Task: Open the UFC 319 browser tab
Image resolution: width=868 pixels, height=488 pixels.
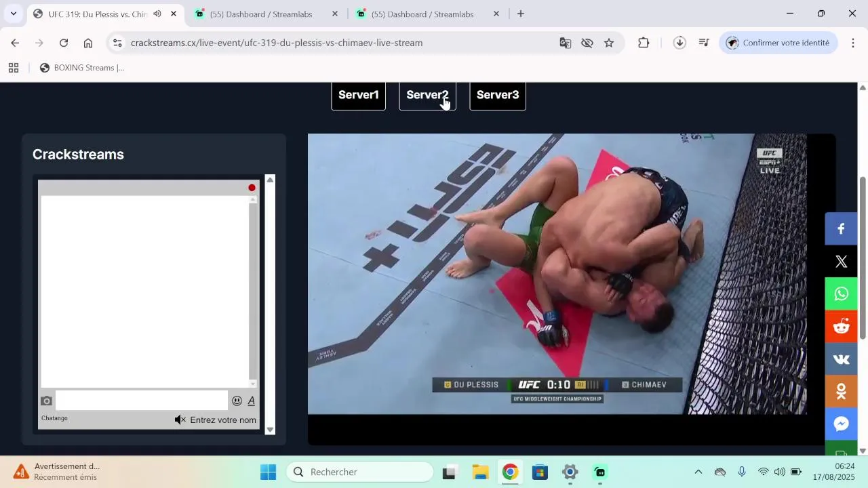Action: tap(98, 14)
